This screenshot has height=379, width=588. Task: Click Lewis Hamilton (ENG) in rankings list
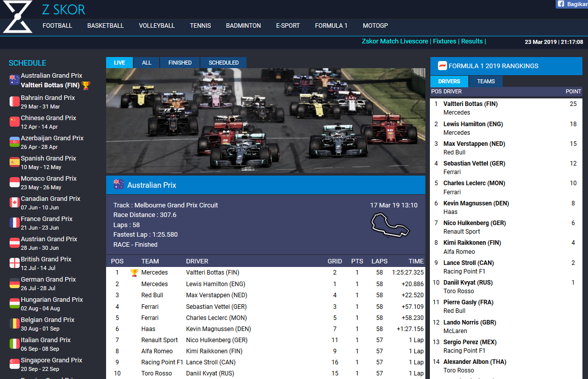(x=473, y=124)
